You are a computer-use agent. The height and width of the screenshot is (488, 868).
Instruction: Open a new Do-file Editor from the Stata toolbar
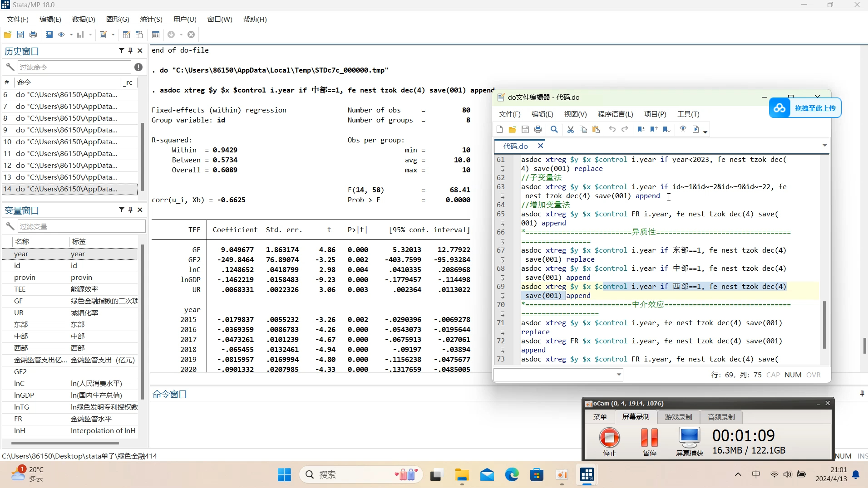pos(103,34)
